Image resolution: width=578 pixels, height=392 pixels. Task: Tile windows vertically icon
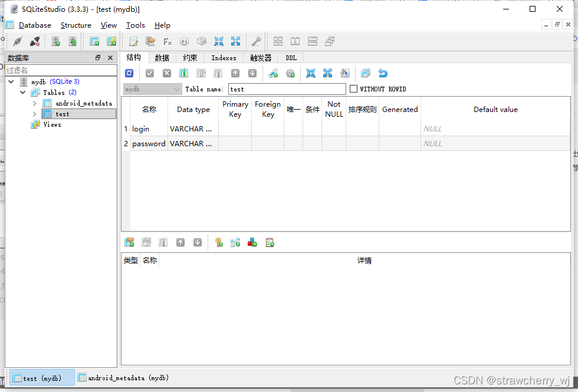click(x=295, y=41)
